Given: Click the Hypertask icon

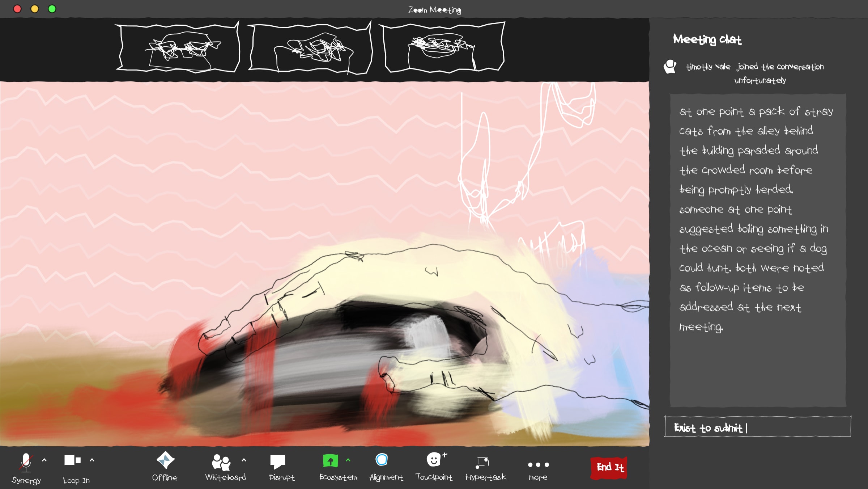Looking at the screenshot, I should (x=483, y=462).
